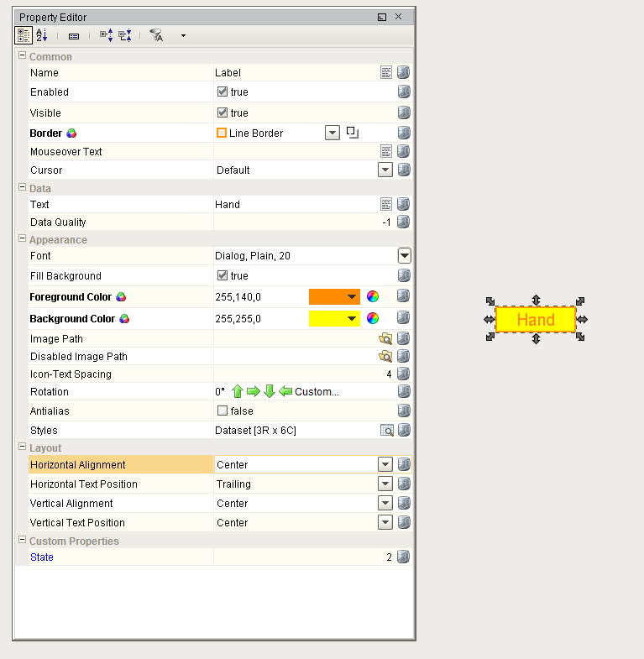This screenshot has height=659, width=644.
Task: Open the Horizontal Alignment dropdown
Action: click(385, 465)
